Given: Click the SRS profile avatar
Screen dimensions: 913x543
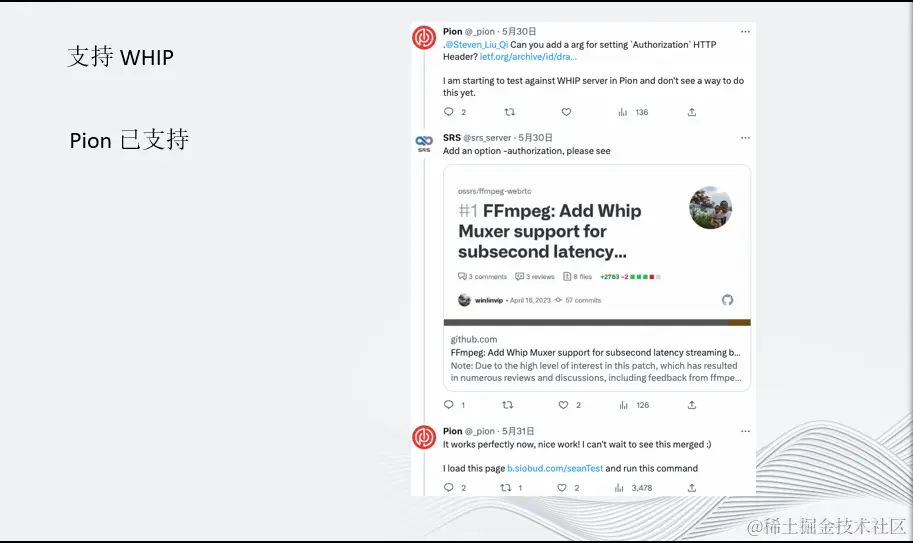Looking at the screenshot, I should (x=424, y=143).
